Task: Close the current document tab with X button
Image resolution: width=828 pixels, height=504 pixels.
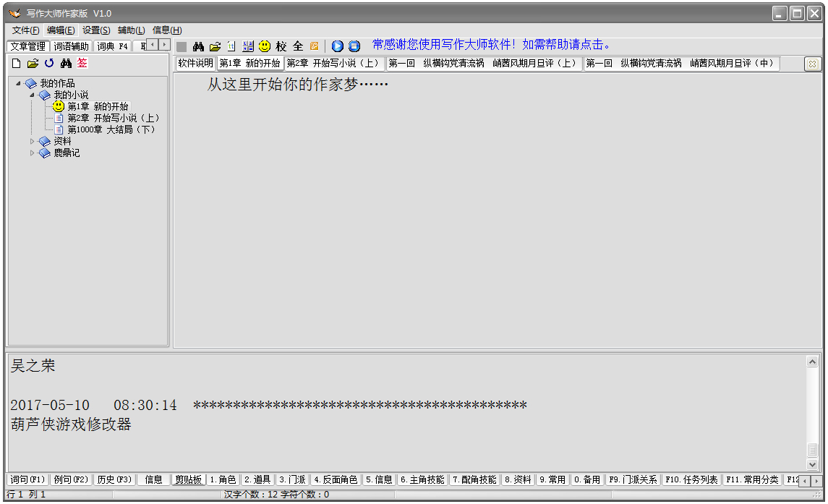Action: pyautogui.click(x=812, y=64)
